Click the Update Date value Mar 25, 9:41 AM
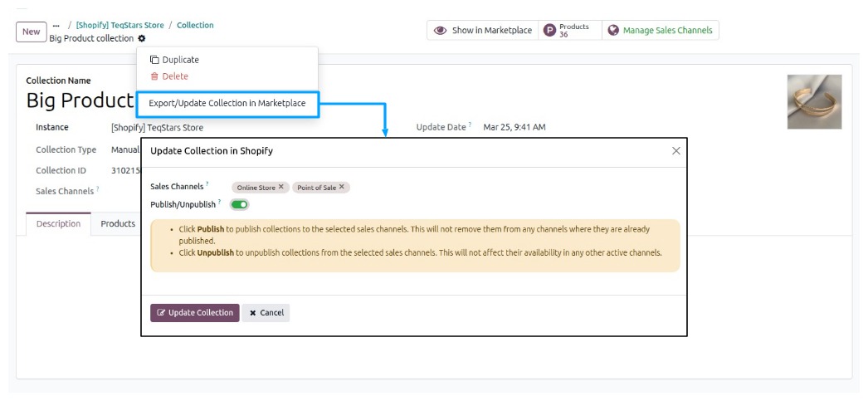Viewport: 868px width, 401px height. [x=514, y=127]
